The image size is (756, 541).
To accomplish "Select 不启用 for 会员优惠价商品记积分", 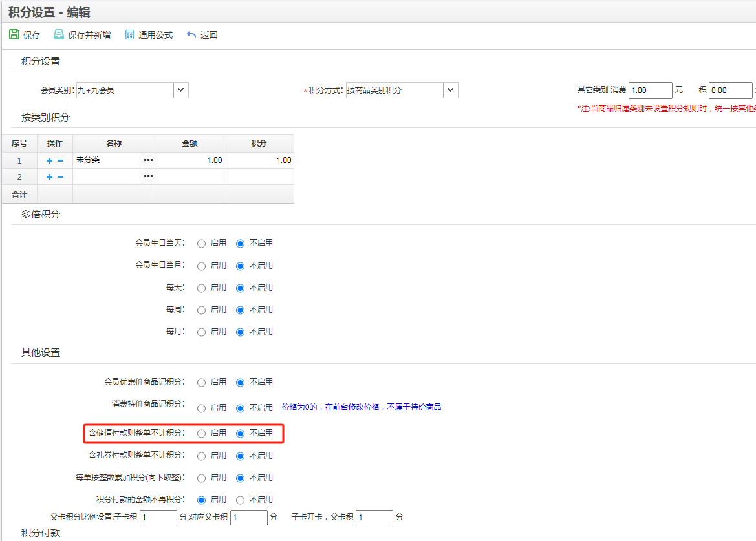I will (240, 383).
